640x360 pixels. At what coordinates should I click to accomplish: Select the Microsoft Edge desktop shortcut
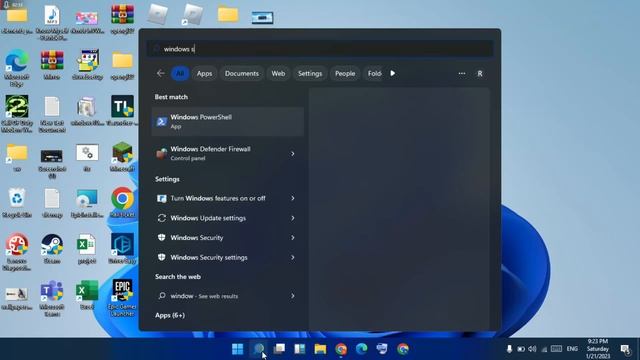(x=17, y=68)
